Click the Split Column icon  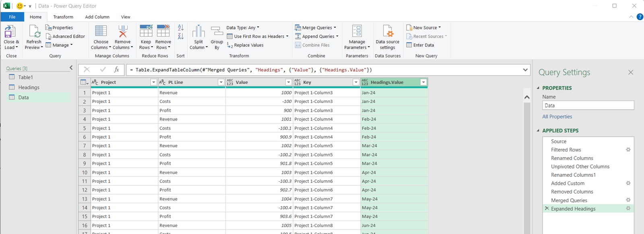click(x=198, y=31)
